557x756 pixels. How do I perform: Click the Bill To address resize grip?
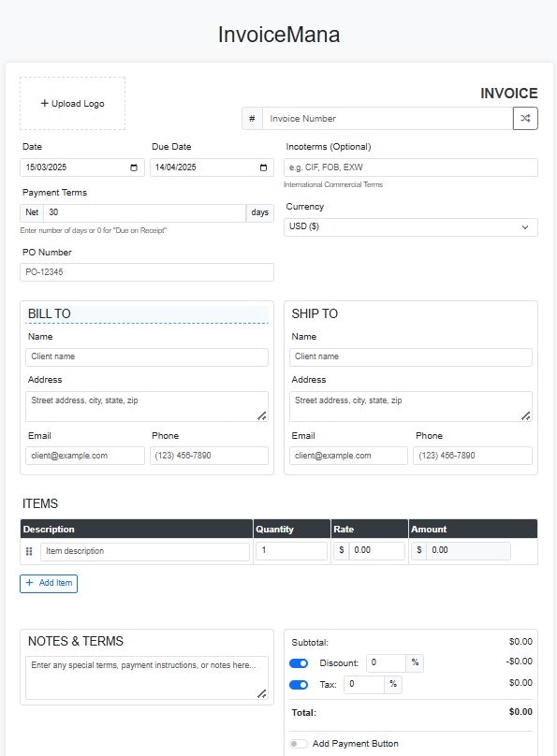point(262,415)
